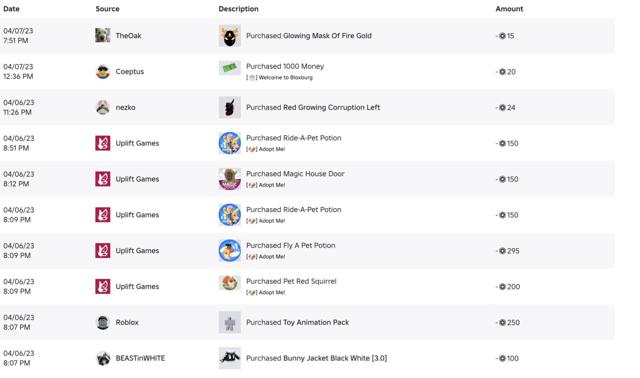Open the Toy Animation Pack thumbnail
640x378 pixels.
coord(229,322)
